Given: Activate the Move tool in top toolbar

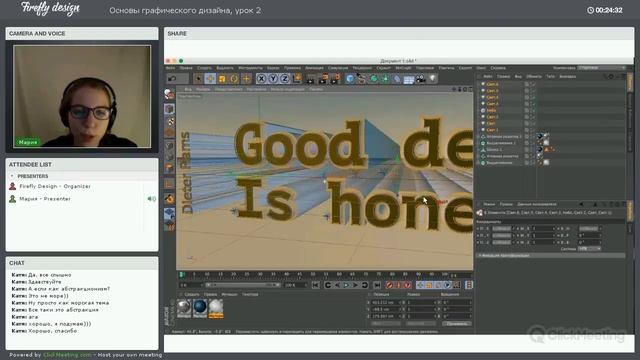Looking at the screenshot, I should (x=210, y=78).
